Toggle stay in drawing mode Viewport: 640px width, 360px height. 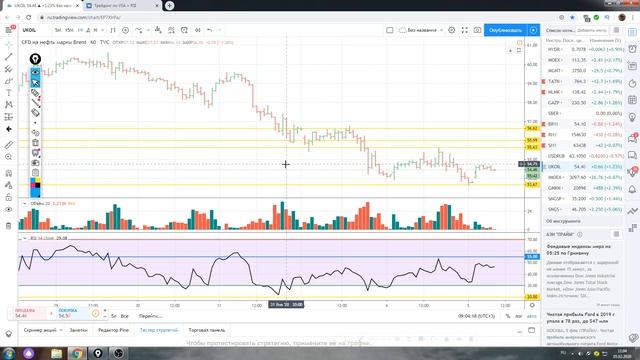click(9, 185)
